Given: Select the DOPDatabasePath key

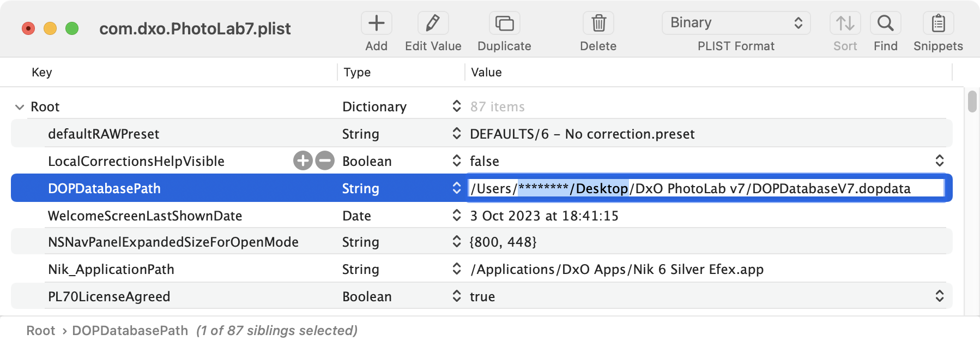Looking at the screenshot, I should click(x=104, y=188).
